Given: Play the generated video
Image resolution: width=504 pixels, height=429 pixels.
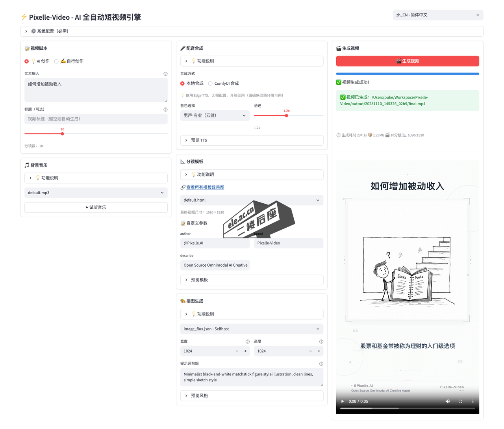Looking at the screenshot, I should click(343, 401).
